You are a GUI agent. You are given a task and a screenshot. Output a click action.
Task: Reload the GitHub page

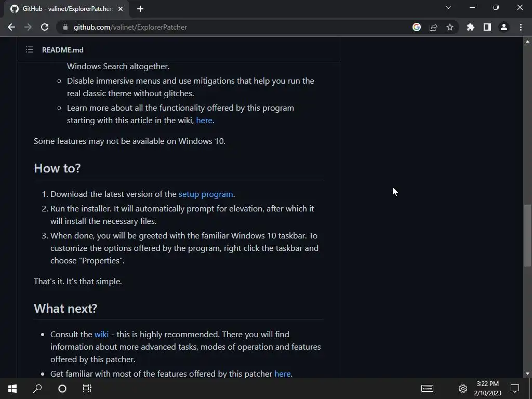[45, 27]
